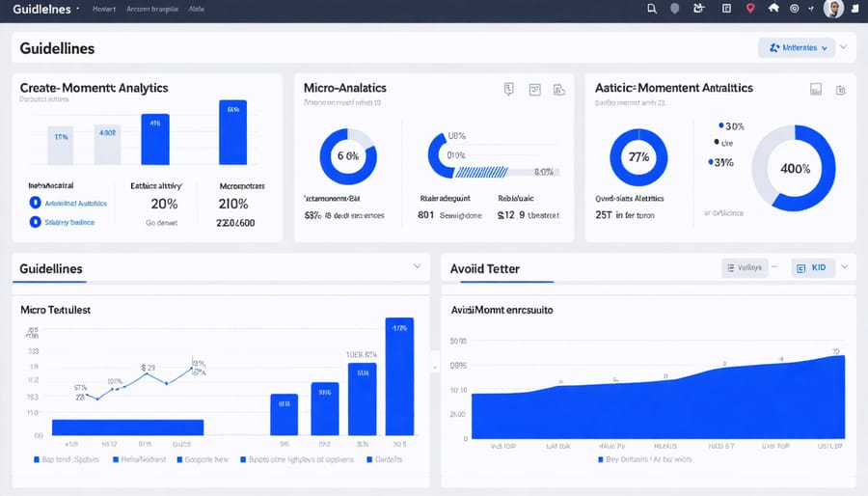
Task: Click the red location pin icon
Action: pyautogui.click(x=750, y=9)
